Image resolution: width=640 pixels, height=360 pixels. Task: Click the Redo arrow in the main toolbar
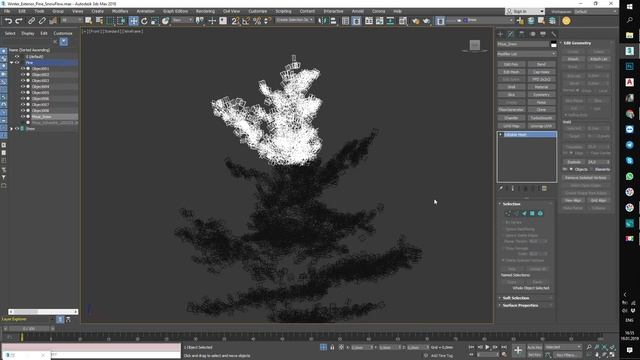(18, 21)
